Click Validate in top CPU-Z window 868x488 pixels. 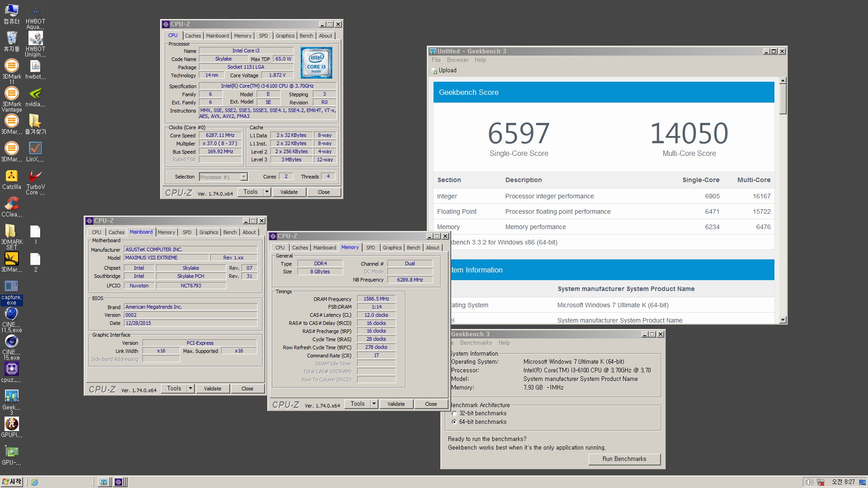point(289,192)
